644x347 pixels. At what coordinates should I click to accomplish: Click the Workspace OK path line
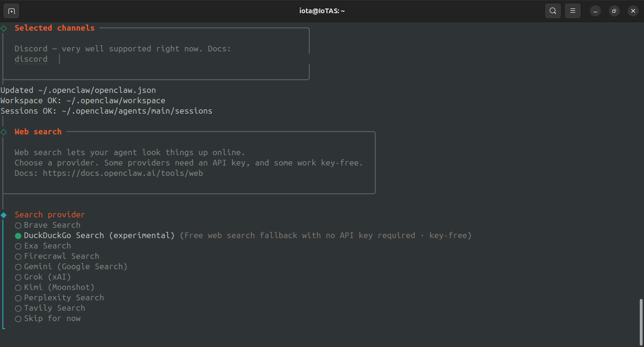click(83, 100)
